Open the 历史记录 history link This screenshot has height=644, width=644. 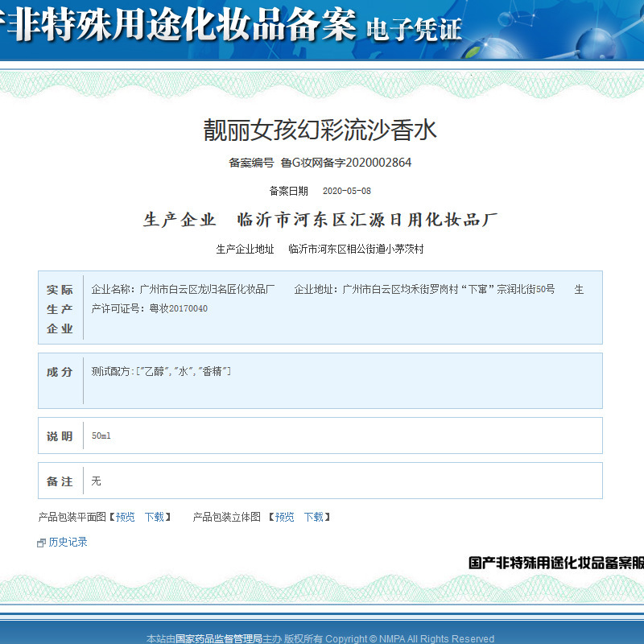point(68,542)
